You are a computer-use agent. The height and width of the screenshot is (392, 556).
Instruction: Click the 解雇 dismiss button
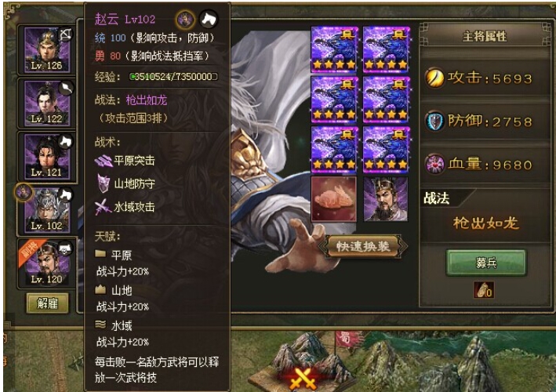coord(48,303)
